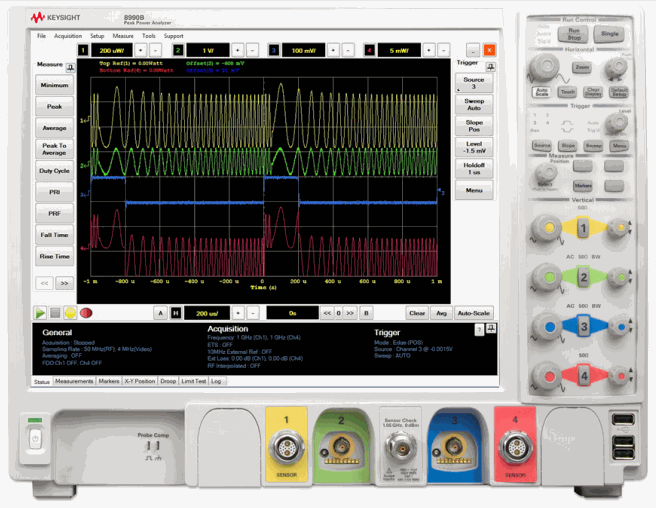Click the help question mark icon
Viewport: 656px width, 508px height.
point(479,329)
